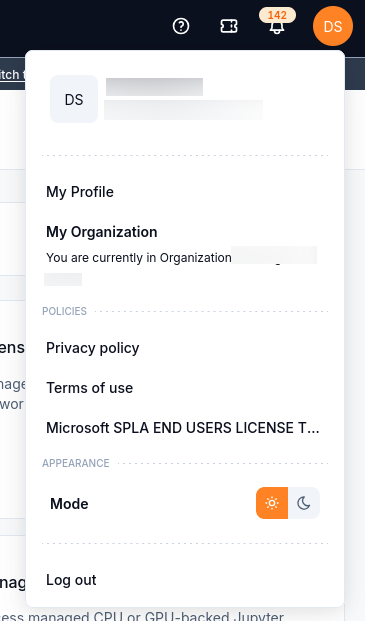Open the help question mark icon
365x621 pixels.
(181, 27)
